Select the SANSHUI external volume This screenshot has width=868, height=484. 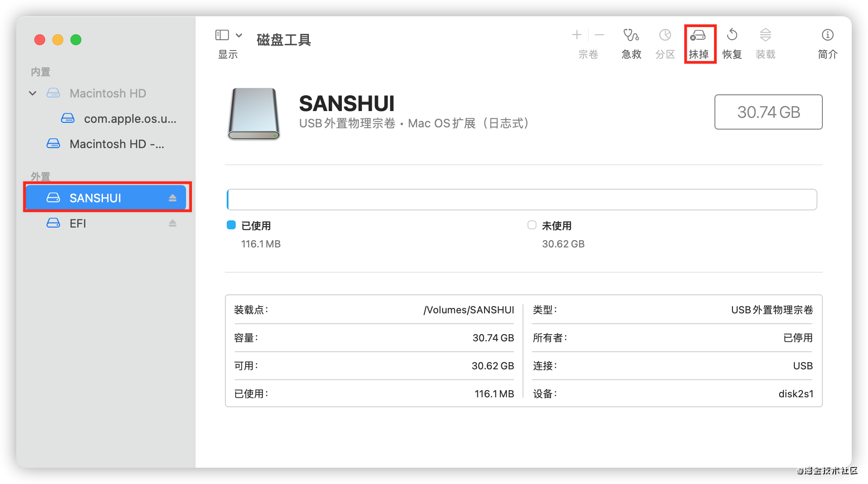pyautogui.click(x=106, y=198)
